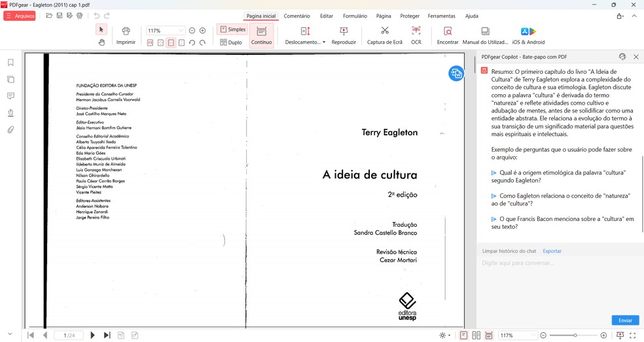This screenshot has width=644, height=342.
Task: Open brightness theme dropdown in status bar
Action: tap(444, 335)
